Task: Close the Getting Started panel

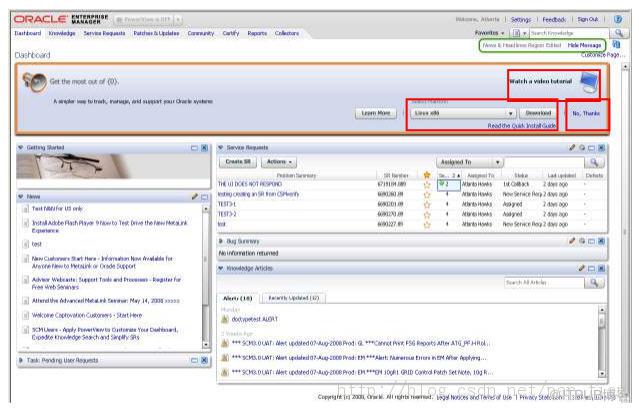Action: (204, 147)
